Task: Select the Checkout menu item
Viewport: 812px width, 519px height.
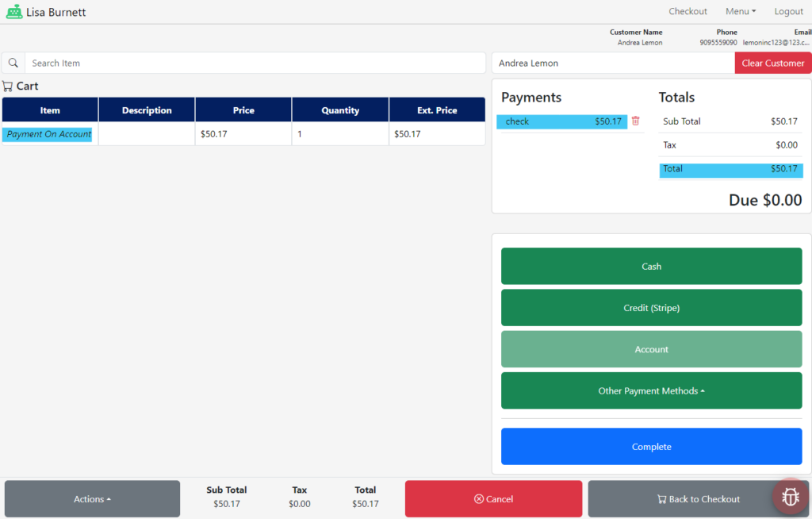Action: point(687,11)
